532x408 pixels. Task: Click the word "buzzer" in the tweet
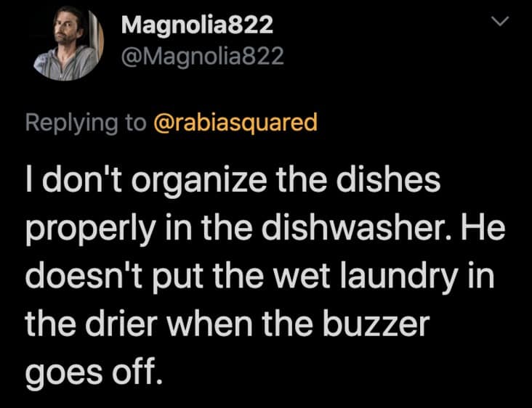376,323
